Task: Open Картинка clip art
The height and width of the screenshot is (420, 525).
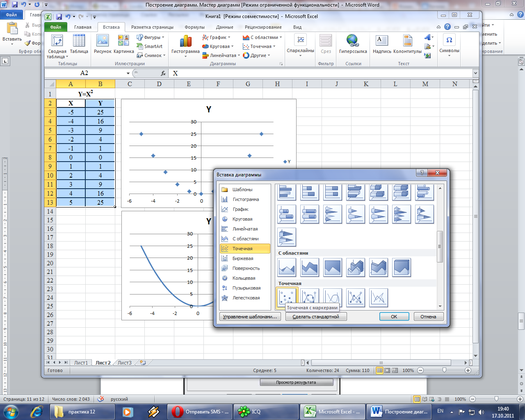Action: click(123, 44)
